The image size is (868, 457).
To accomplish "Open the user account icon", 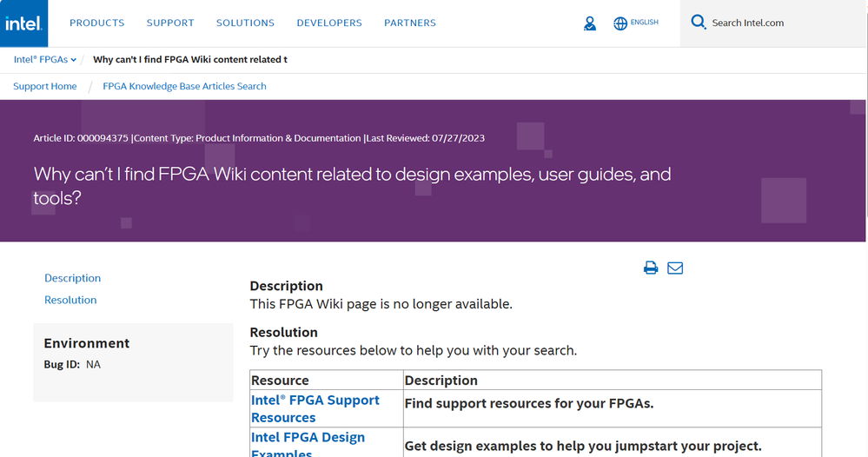I will [x=590, y=23].
